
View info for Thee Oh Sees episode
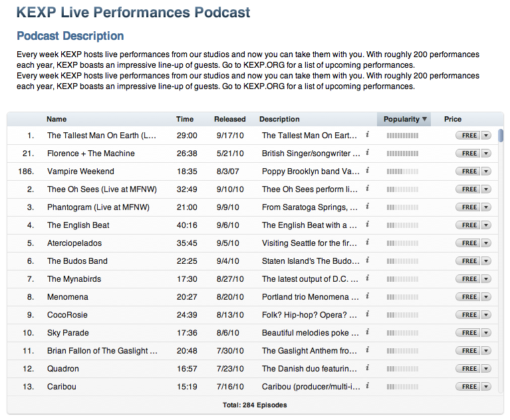[x=367, y=188]
